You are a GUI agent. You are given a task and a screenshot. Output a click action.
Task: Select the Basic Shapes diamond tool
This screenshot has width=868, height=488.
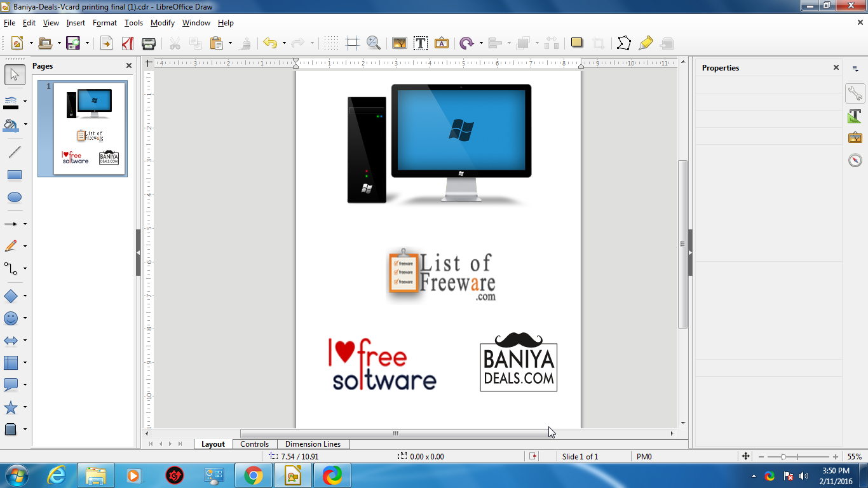coord(11,296)
